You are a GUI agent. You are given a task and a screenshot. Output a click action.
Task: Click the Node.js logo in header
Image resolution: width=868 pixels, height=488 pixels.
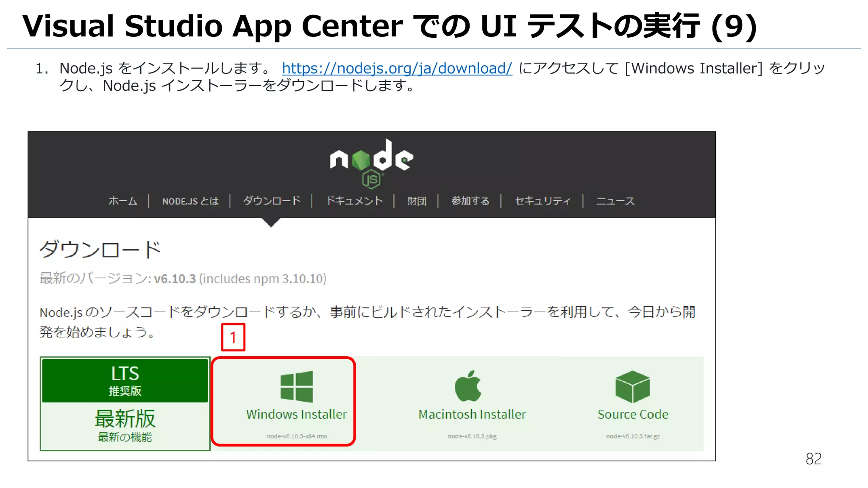pos(372,164)
